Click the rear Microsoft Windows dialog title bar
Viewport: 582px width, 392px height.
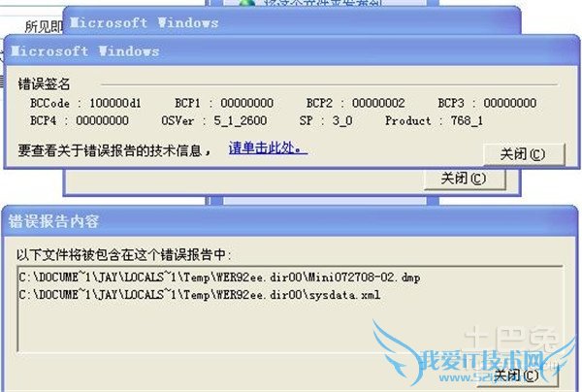coord(292,21)
